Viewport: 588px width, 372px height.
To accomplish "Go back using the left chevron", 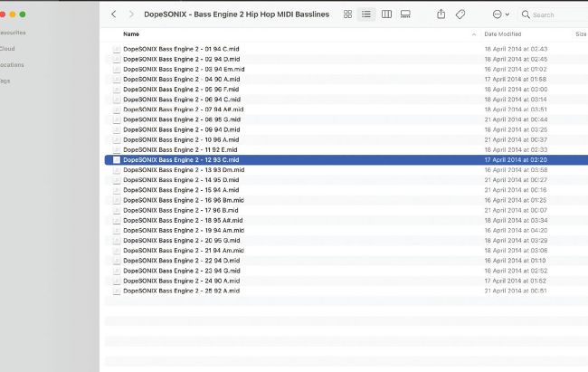I will [113, 14].
